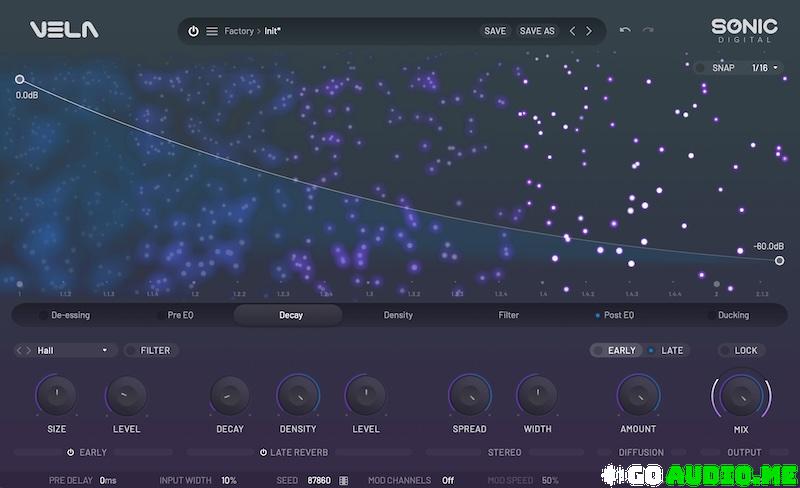Click the timeline marker at bar 2
Viewport: 800px width, 488px height.
tap(717, 284)
